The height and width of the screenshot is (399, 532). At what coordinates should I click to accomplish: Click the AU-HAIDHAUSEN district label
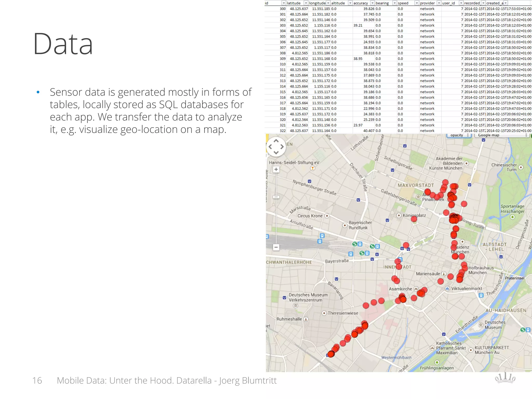506,310
